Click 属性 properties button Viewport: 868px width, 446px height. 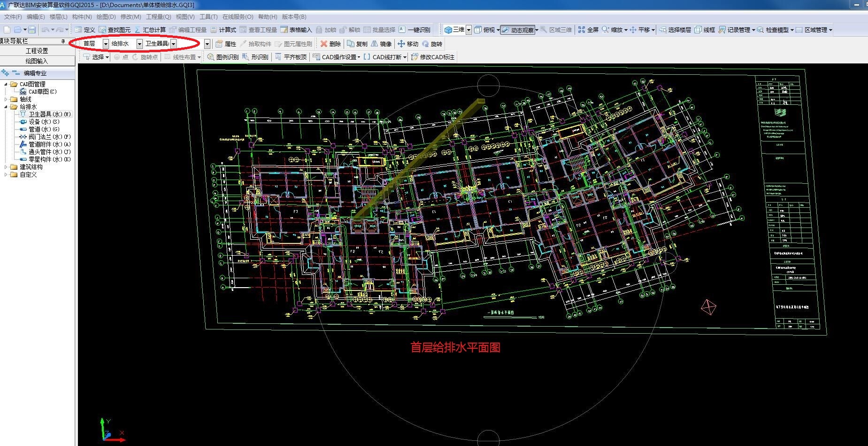click(226, 44)
